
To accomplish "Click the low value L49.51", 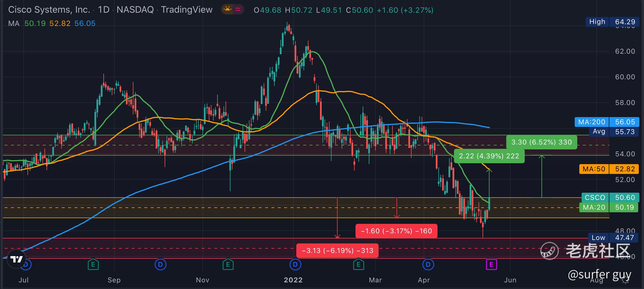I will (x=329, y=10).
